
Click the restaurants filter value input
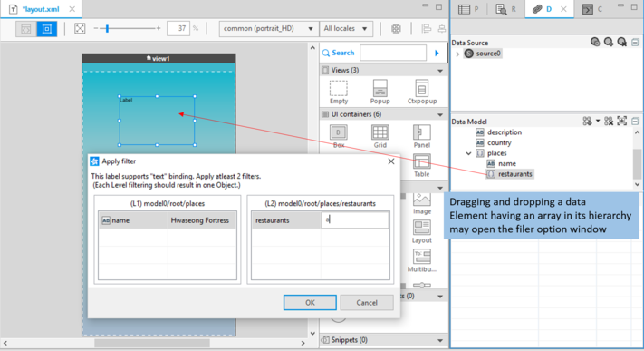tap(355, 220)
